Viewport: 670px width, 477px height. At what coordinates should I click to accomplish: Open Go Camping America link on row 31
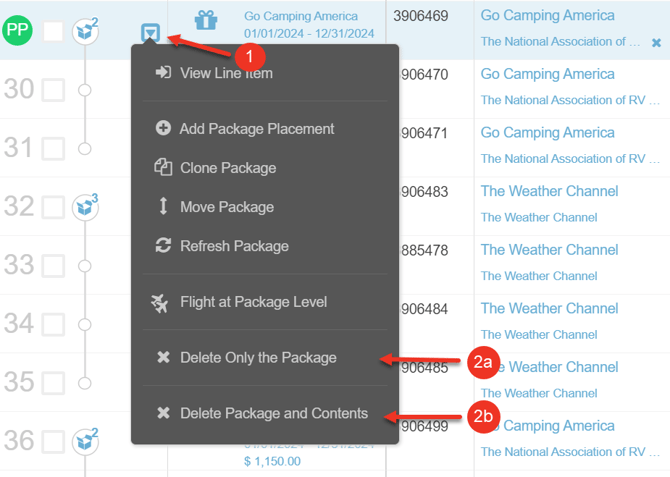coord(547,132)
